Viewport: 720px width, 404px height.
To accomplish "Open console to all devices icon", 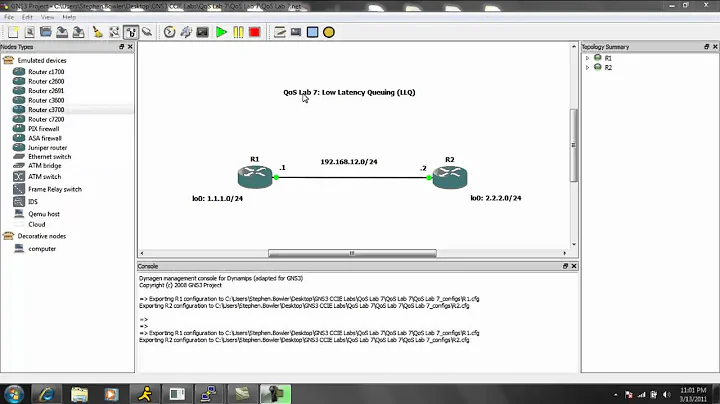I will (x=202, y=32).
